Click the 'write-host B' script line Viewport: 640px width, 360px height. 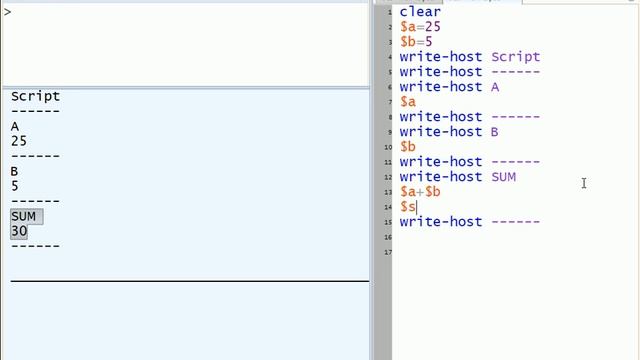(449, 132)
